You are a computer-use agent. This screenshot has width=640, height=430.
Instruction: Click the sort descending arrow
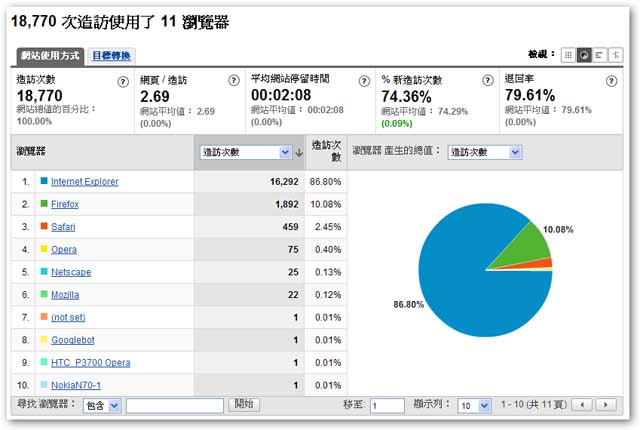click(x=299, y=153)
